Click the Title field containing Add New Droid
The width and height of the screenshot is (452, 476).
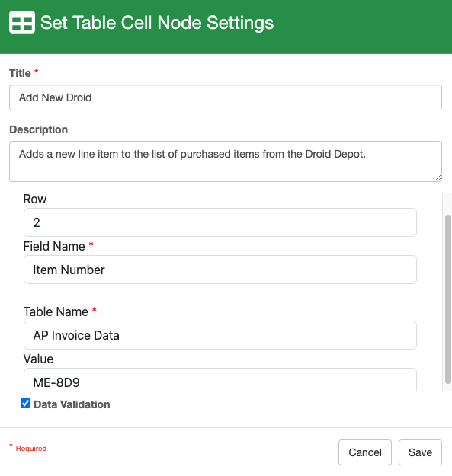226,97
